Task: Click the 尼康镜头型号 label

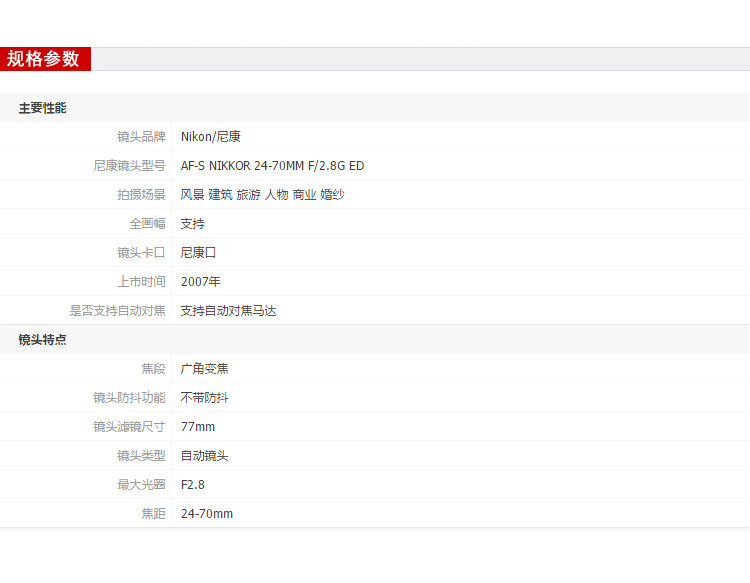Action: tap(129, 166)
